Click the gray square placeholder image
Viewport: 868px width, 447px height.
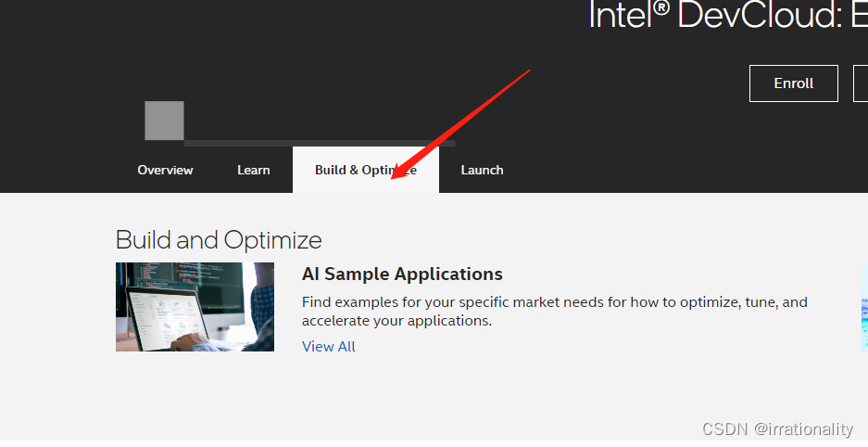coord(164,121)
